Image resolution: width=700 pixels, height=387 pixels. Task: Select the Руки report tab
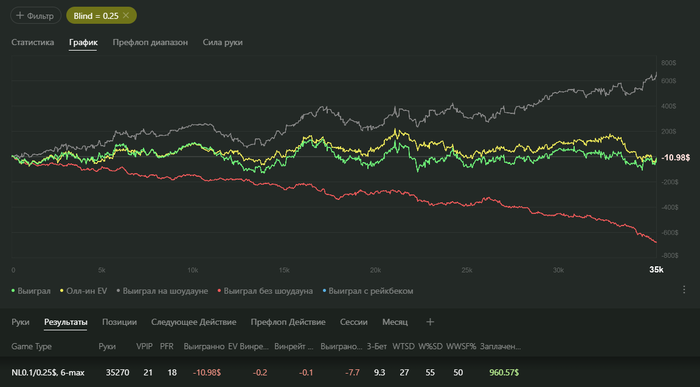[20, 322]
